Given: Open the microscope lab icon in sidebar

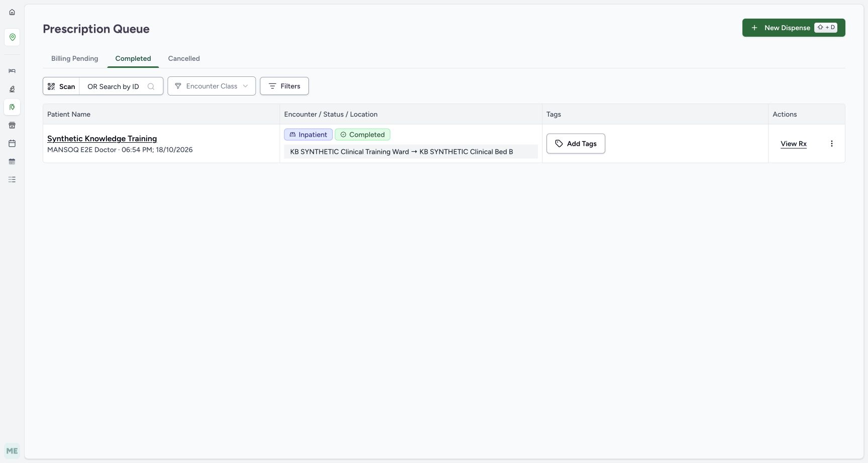Looking at the screenshot, I should tap(12, 89).
